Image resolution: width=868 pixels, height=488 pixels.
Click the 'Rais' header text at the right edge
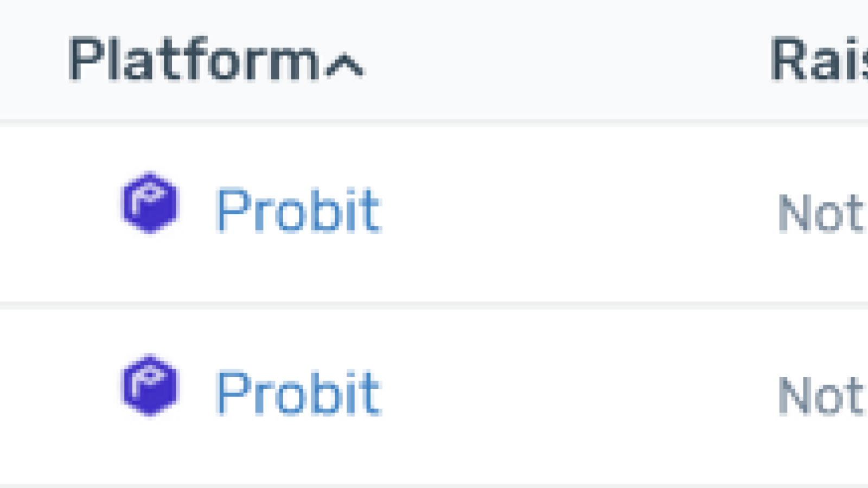tap(819, 60)
